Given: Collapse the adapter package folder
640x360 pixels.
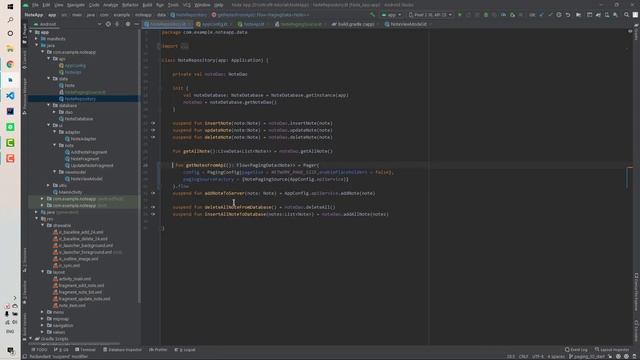Looking at the screenshot, I should 55,132.
